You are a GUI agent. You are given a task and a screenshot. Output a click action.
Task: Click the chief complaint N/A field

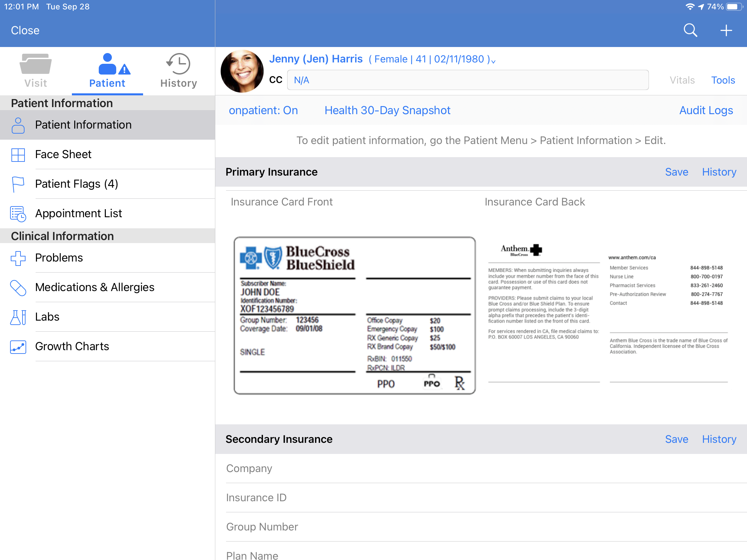pos(468,80)
